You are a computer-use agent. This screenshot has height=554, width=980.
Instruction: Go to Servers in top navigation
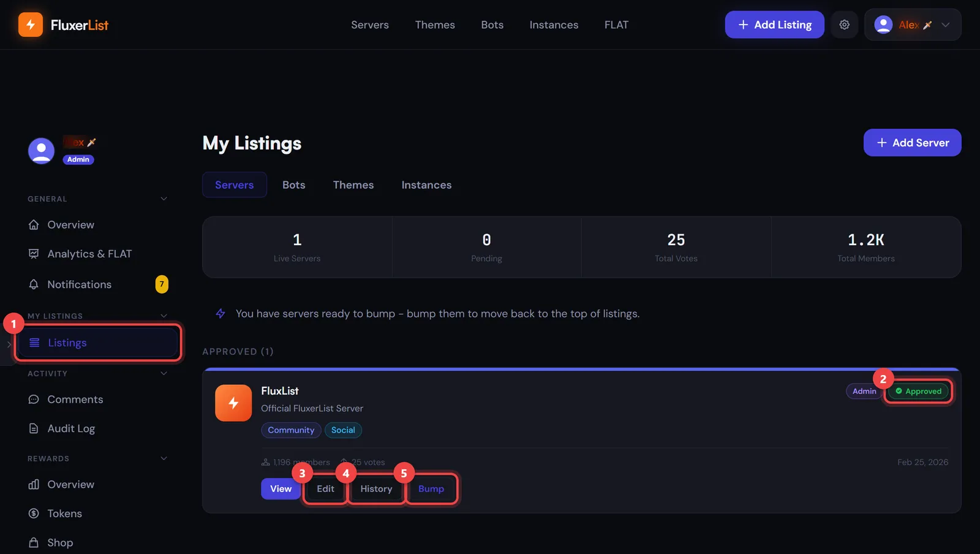pyautogui.click(x=370, y=25)
